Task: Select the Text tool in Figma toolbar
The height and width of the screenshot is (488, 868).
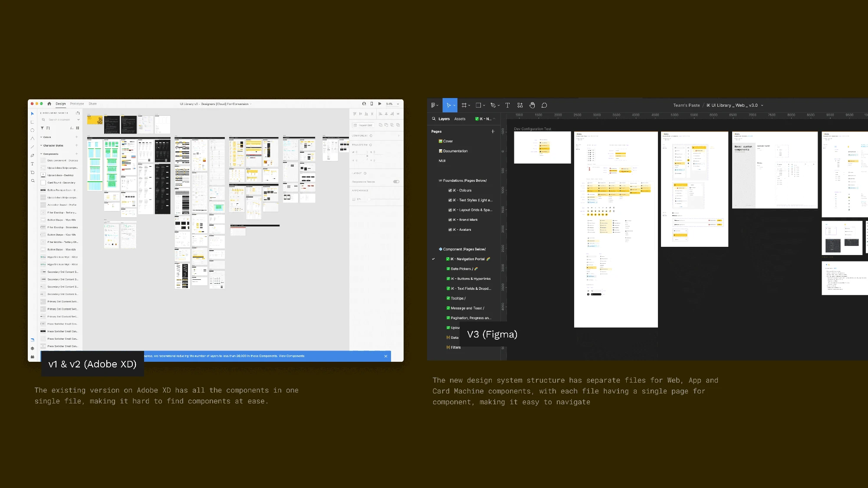Action: click(x=507, y=105)
